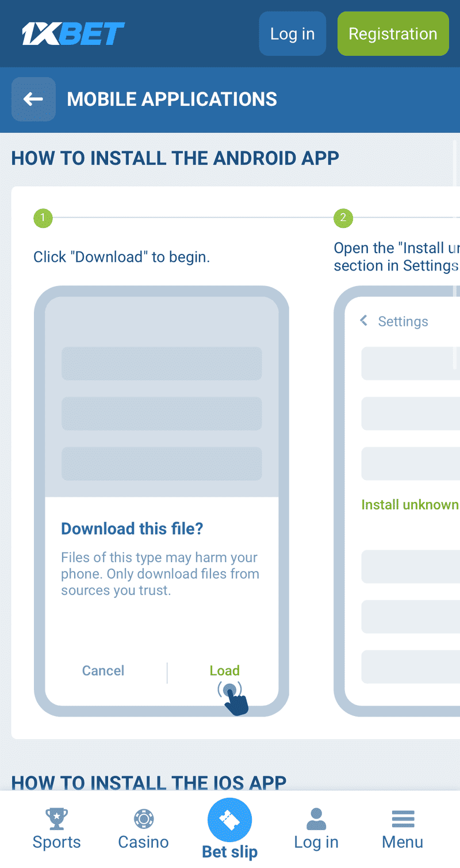The height and width of the screenshot is (868, 460).
Task: Select step 2 circle marker
Action: 343,218
